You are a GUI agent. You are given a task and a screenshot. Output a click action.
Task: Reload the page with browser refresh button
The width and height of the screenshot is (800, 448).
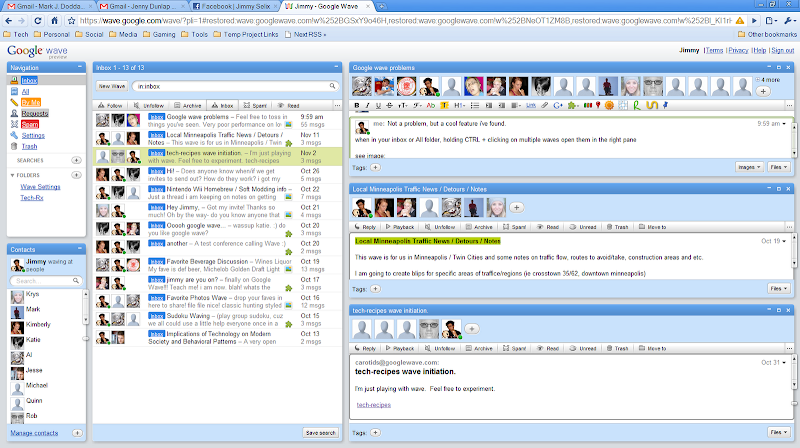click(x=38, y=21)
